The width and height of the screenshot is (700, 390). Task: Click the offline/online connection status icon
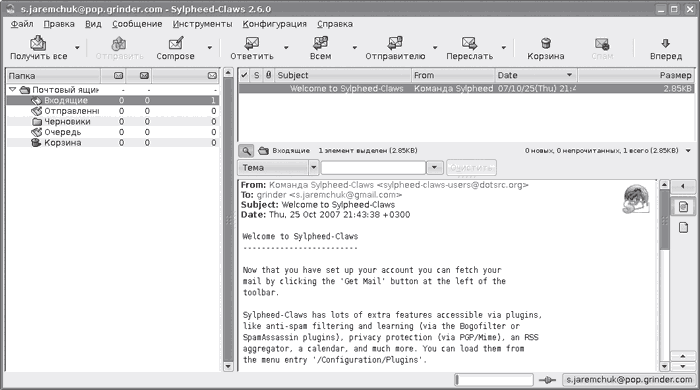click(547, 380)
